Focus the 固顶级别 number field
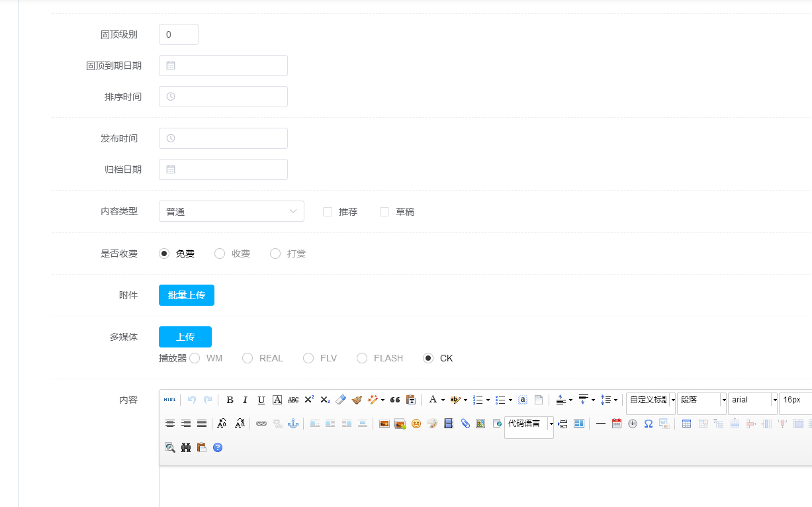 179,34
